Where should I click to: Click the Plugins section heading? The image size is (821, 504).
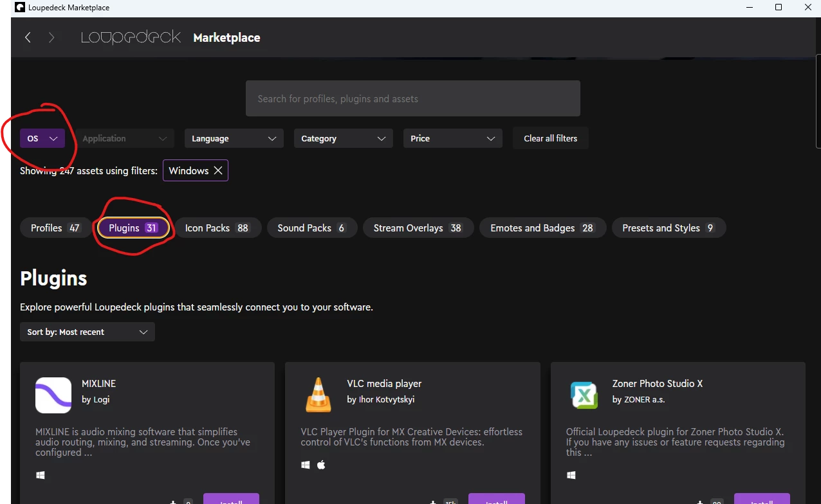(x=53, y=278)
